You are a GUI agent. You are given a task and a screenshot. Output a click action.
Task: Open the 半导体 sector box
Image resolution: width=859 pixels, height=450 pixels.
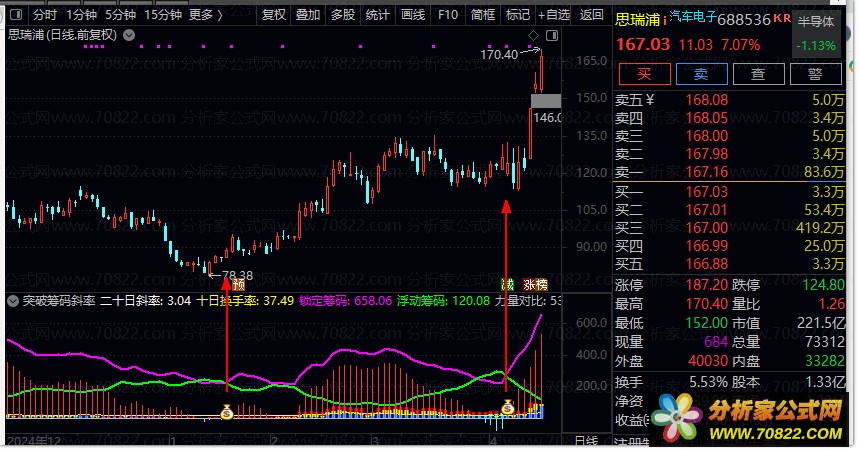pos(816,33)
